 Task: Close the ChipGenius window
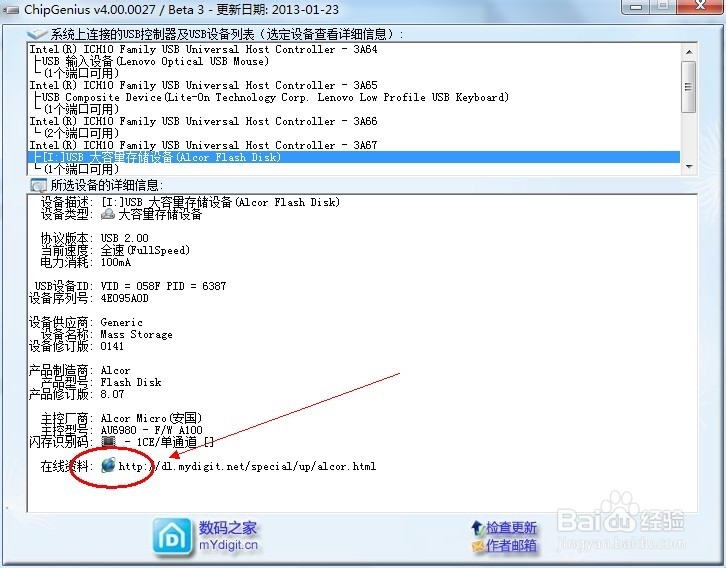click(700, 6)
